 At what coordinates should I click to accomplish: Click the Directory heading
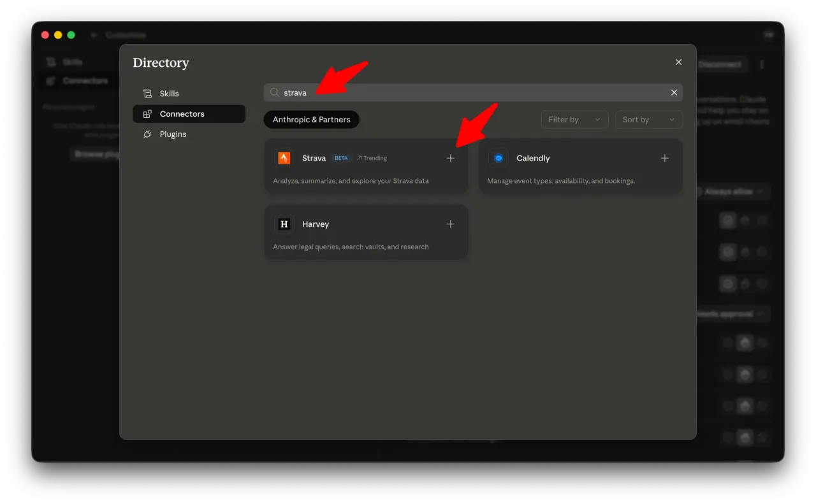161,62
